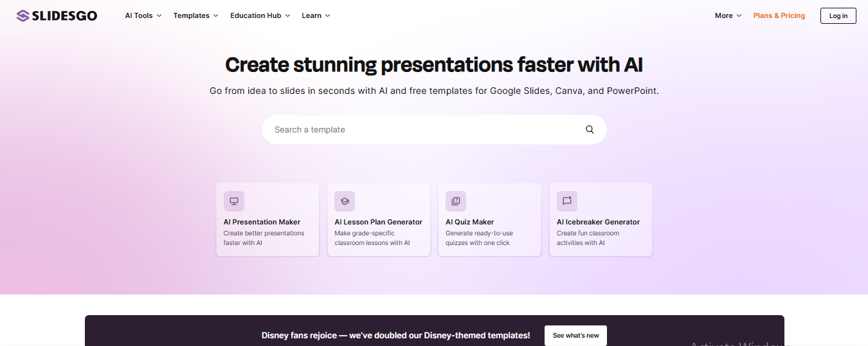Click the AI Presentation Maker monitor icon

pos(234,201)
